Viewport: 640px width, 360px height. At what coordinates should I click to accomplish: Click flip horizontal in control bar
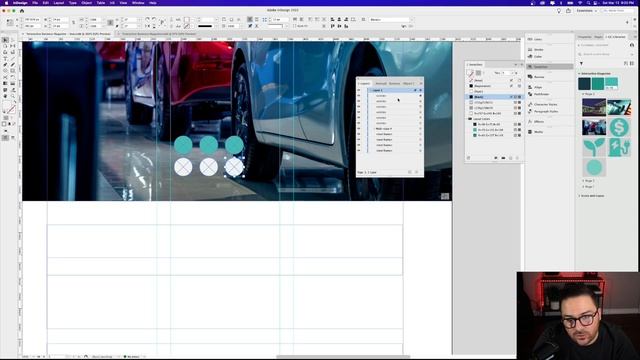pyautogui.click(x=148, y=26)
